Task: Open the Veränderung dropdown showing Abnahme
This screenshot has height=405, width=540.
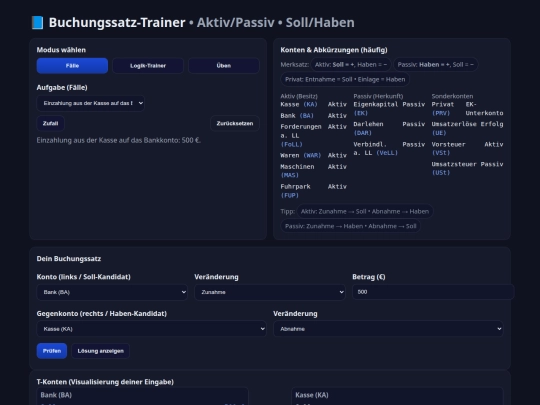Action: (388, 329)
